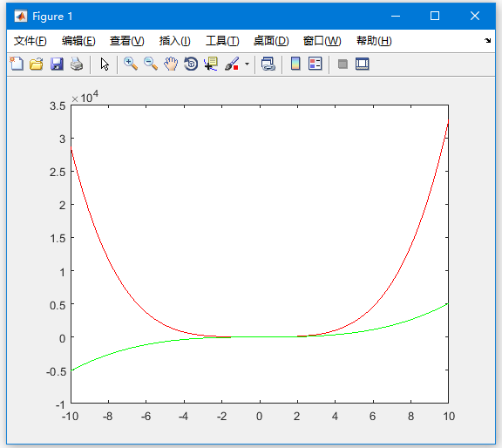Insert a colorbar from the toolbar
502x448 pixels.
pos(295,64)
